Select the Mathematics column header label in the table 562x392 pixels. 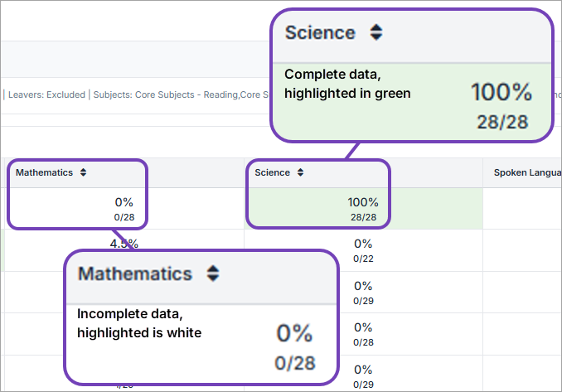[44, 172]
